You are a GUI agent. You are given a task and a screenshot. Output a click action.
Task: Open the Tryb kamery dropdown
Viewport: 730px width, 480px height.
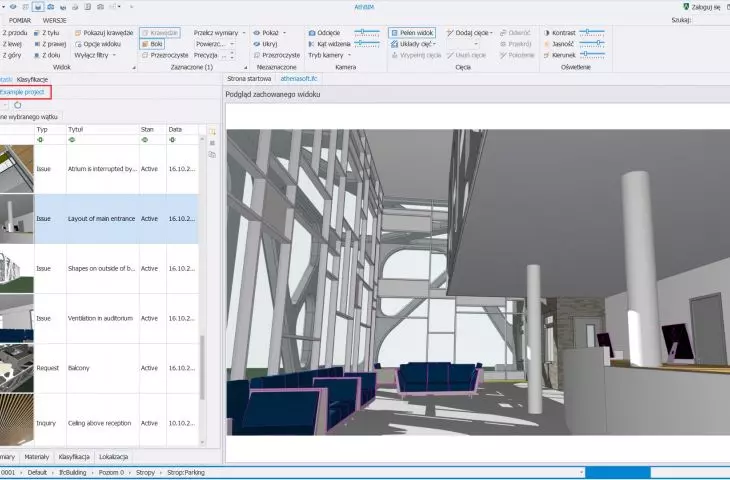pyautogui.click(x=330, y=55)
